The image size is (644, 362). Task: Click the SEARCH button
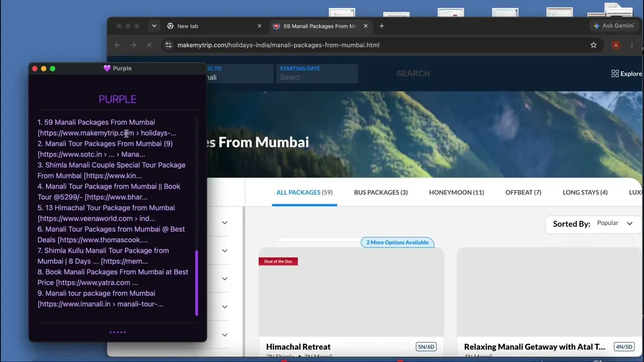pyautogui.click(x=413, y=73)
